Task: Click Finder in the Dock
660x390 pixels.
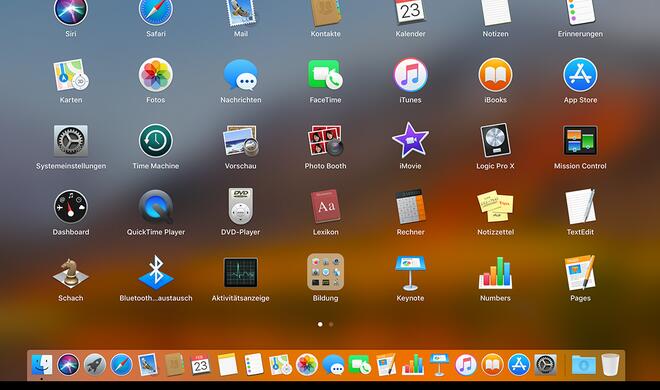Action: coord(42,364)
